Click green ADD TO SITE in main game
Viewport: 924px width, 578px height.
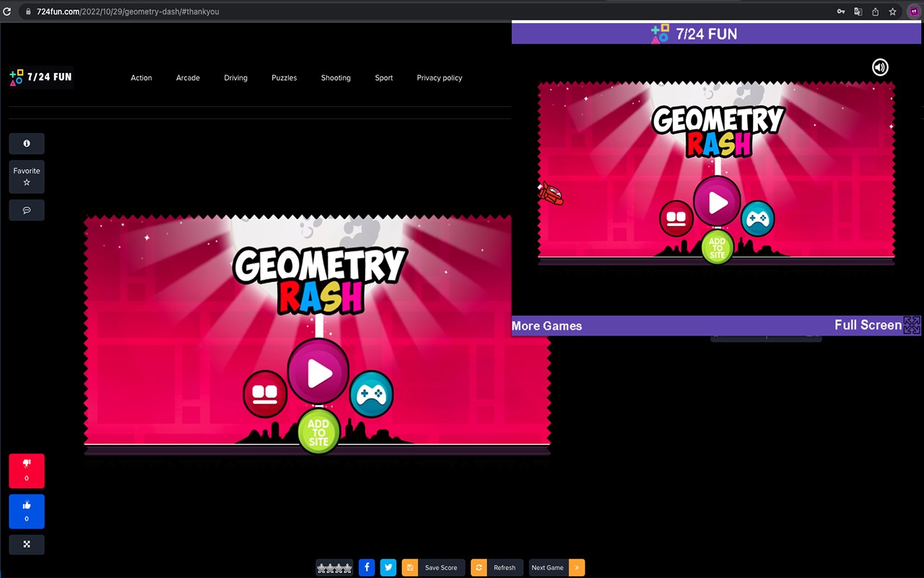pyautogui.click(x=318, y=431)
